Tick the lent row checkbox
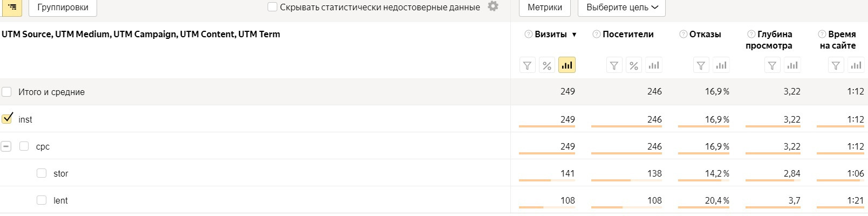 pyautogui.click(x=42, y=200)
